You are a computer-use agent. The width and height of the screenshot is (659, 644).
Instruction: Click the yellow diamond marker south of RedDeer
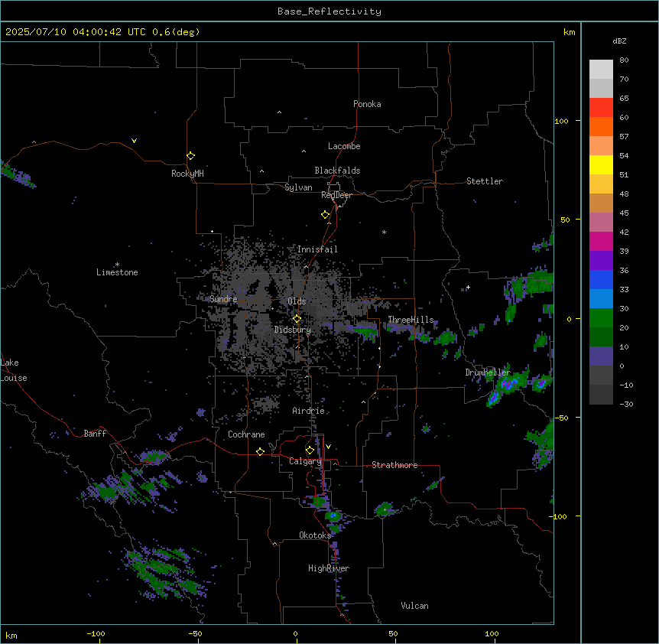click(x=326, y=215)
